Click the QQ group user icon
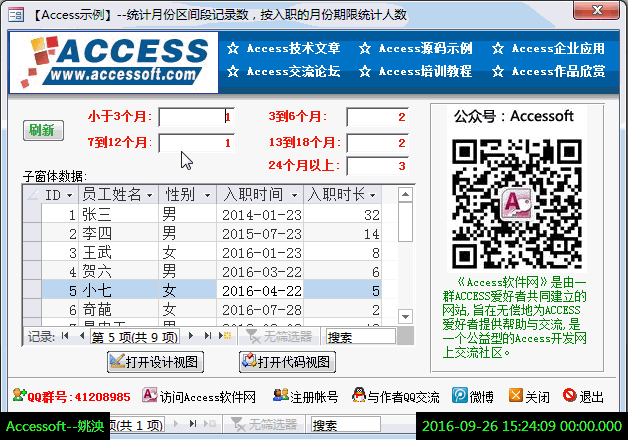The image size is (628, 440). (19, 395)
